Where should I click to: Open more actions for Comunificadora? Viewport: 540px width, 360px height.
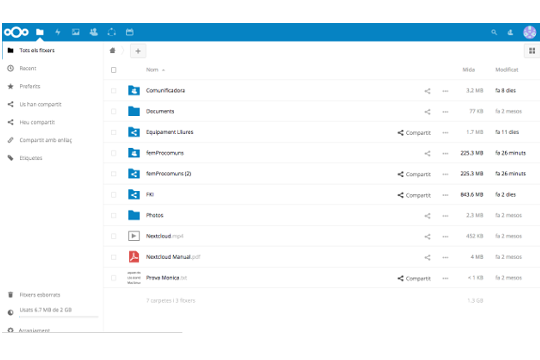point(445,91)
